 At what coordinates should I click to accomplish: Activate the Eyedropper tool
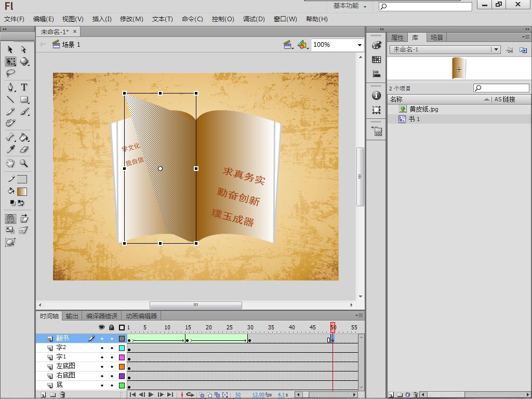(10, 150)
